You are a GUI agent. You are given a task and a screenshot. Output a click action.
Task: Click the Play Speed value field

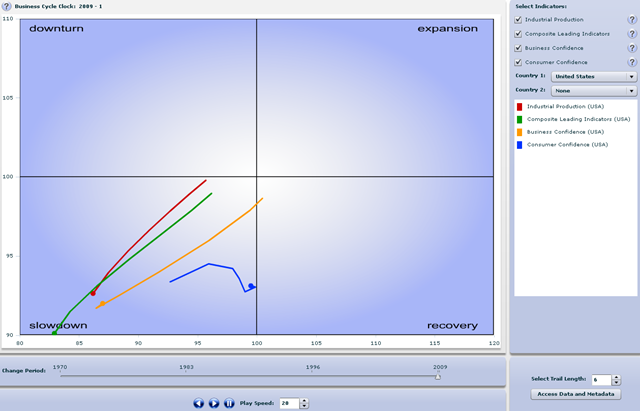point(288,403)
